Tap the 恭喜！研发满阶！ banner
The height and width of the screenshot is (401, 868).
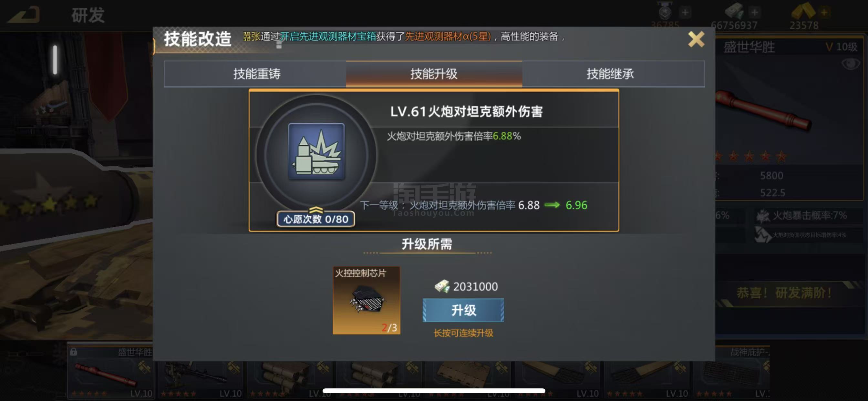[x=784, y=293]
